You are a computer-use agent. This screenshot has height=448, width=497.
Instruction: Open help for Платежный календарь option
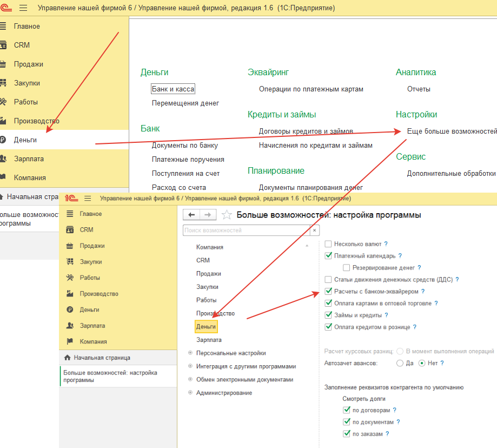400,255
